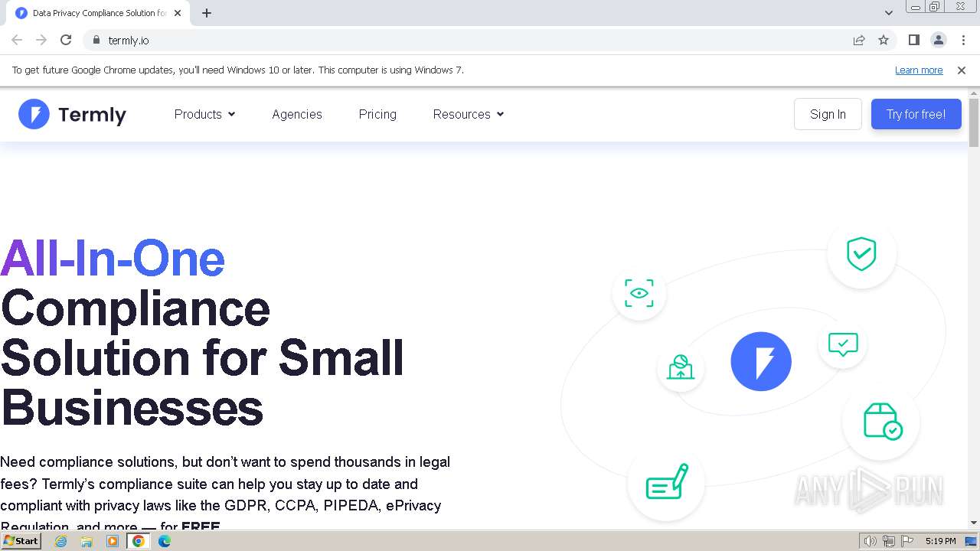The image size is (980, 551).
Task: Click the form with pen icon
Action: 667,482
